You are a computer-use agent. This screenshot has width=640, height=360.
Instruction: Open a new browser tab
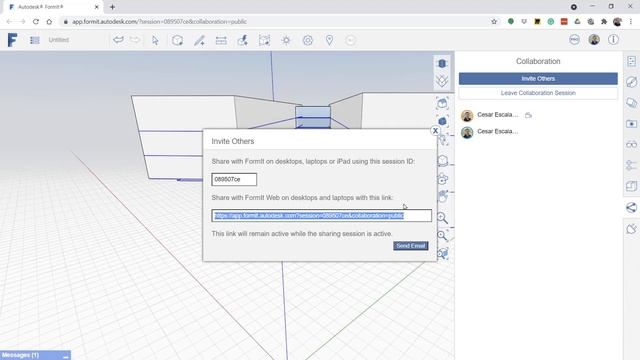(x=113, y=7)
